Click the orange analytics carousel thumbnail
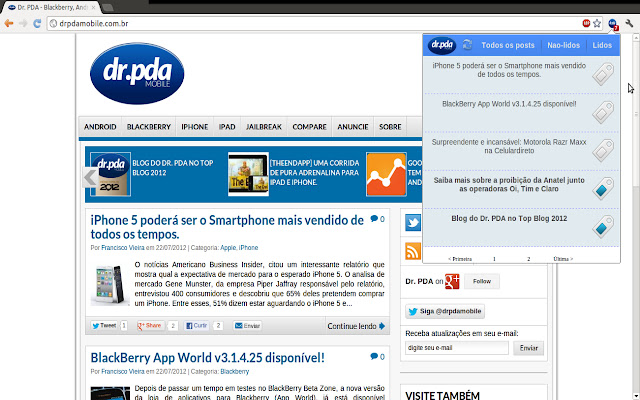 [386, 174]
